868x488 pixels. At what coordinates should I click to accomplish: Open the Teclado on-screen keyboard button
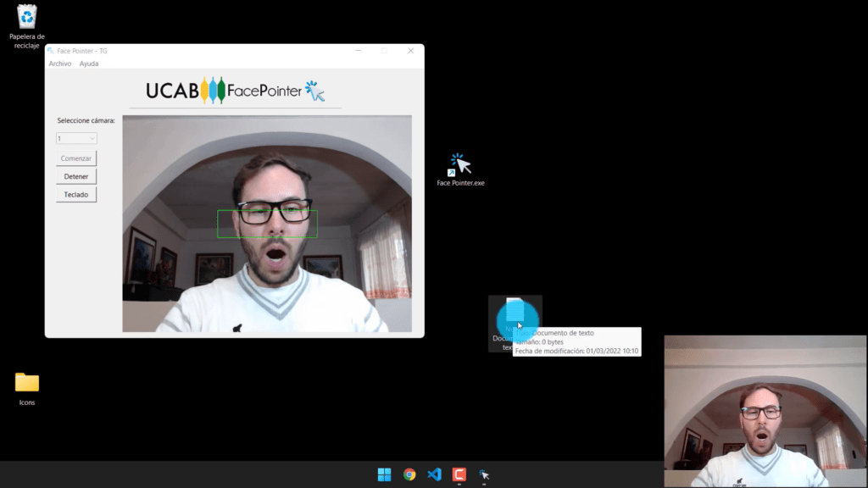pos(76,195)
